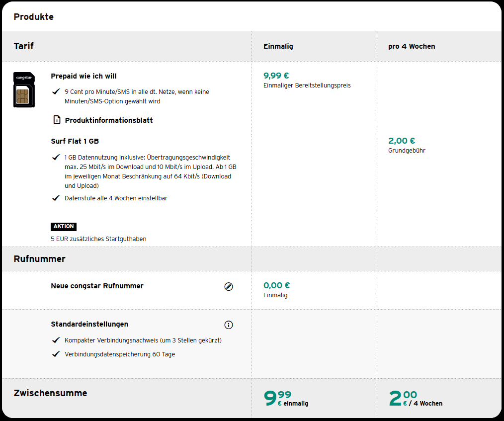Click checkmark beside Verbindungsdatenspeicherung 60 Tage
This screenshot has height=421, width=504.
(x=56, y=354)
